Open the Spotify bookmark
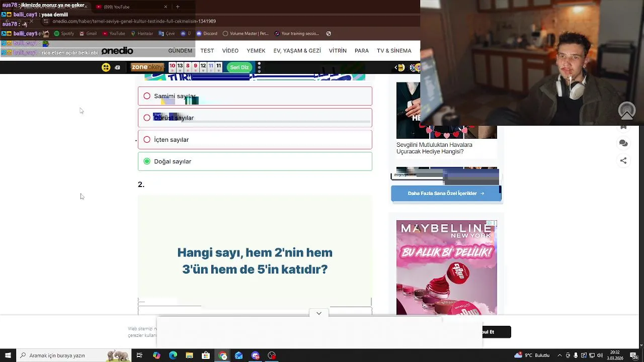 pyautogui.click(x=64, y=34)
